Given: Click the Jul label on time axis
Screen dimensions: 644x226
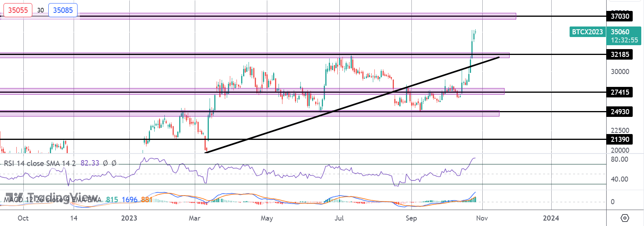Looking at the screenshot, I should (339, 218).
